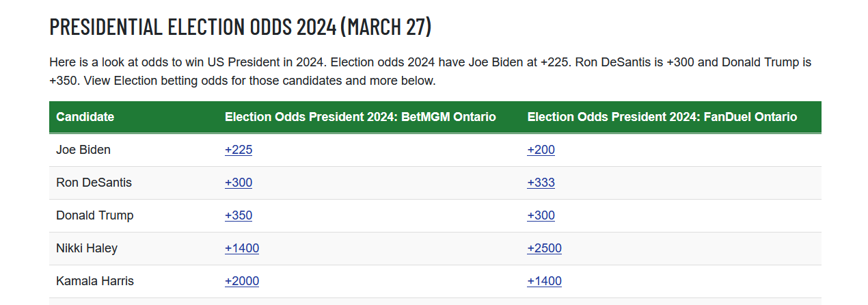Click the Candidate column header
Screen dimensions: 868x305
click(85, 117)
